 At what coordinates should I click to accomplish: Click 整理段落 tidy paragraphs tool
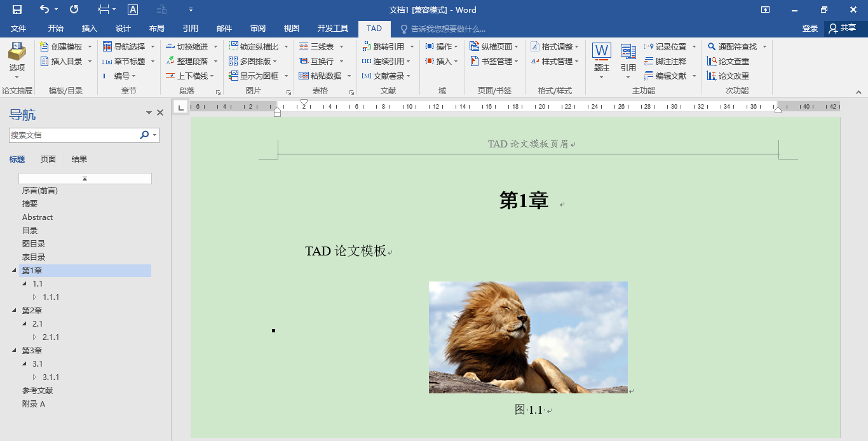point(187,62)
